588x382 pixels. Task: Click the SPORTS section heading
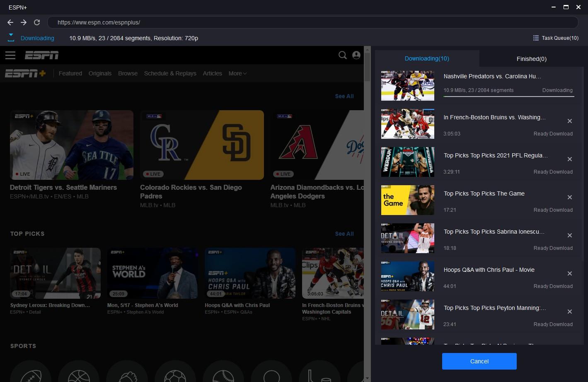[23, 346]
